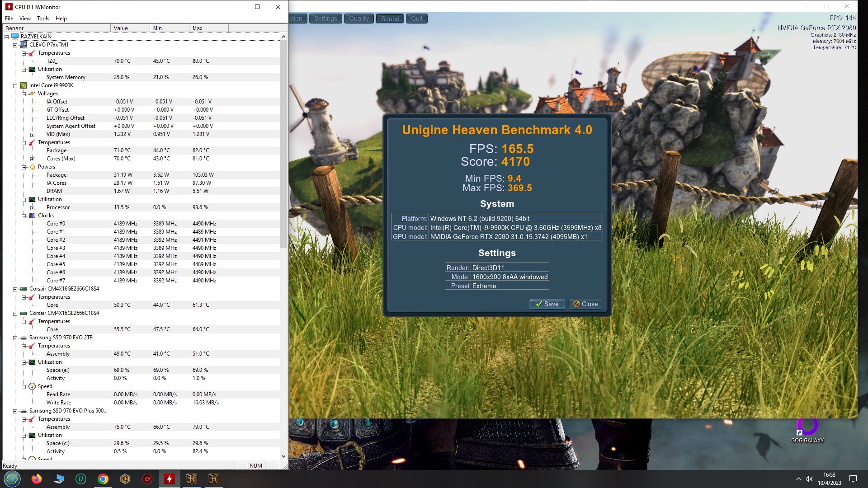Click the HWMonitor vertical scrollbar thumb

tap(283, 145)
